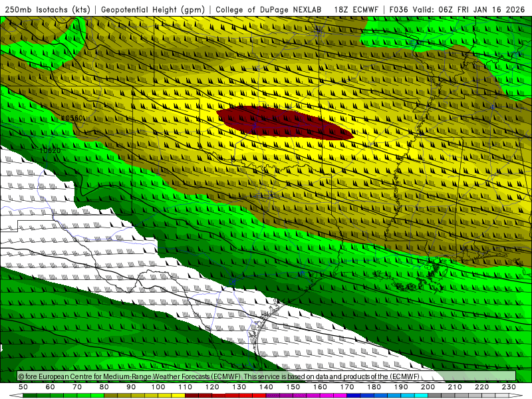The height and width of the screenshot is (399, 532).
Task: Click the 170 label on the color scale
Action: pyautogui.click(x=347, y=387)
